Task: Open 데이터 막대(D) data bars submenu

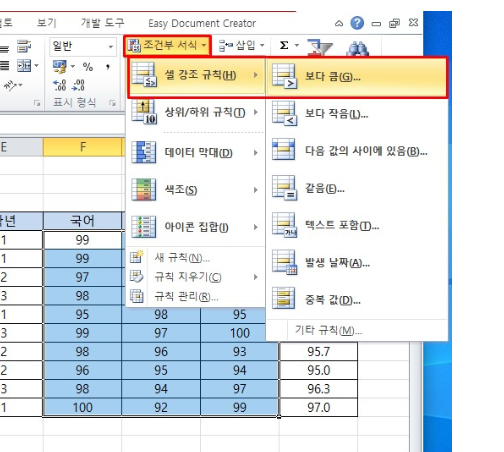Action: pyautogui.click(x=196, y=153)
